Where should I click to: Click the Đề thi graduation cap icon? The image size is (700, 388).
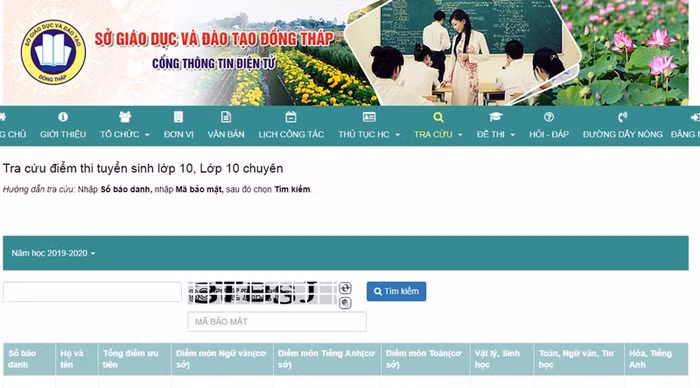pyautogui.click(x=496, y=117)
